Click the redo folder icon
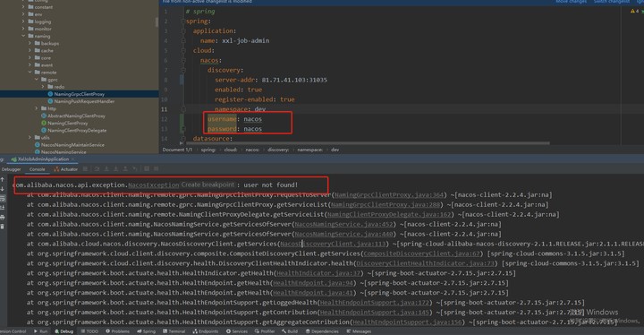 point(50,87)
